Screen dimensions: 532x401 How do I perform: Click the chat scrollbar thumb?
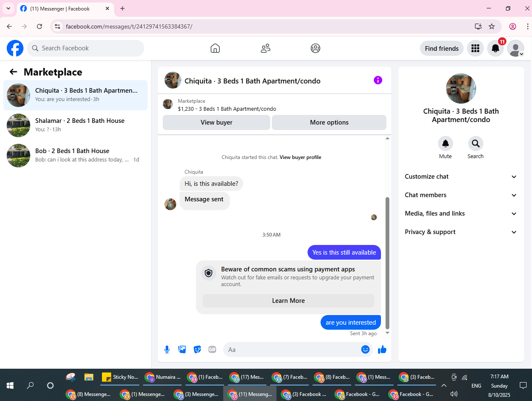click(x=387, y=263)
